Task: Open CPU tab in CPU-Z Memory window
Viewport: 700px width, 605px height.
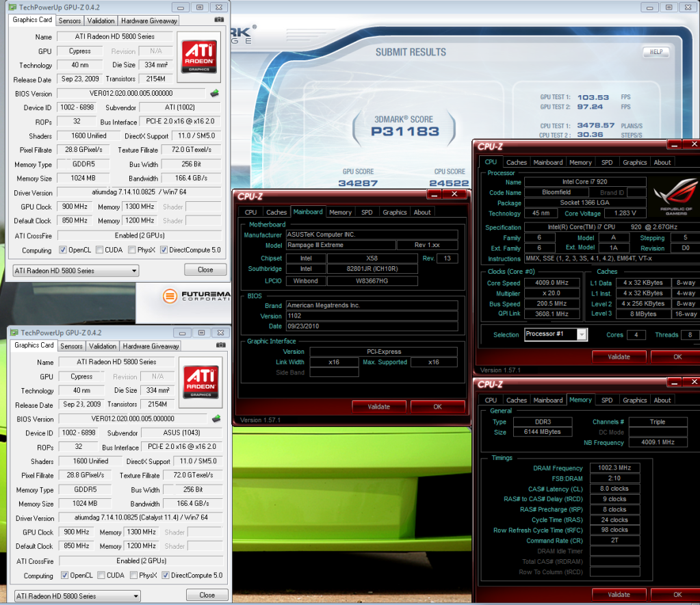Action: tap(491, 400)
